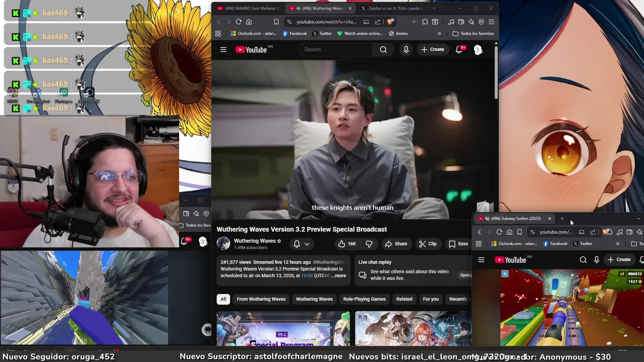Click the search magnifier button in main YouTube window
Screen dimensions: 644x362
[383, 49]
